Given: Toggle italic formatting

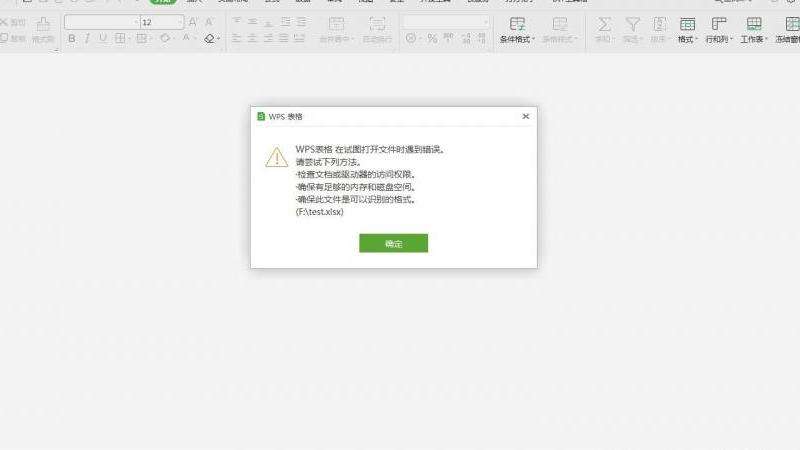Looking at the screenshot, I should click(87, 38).
